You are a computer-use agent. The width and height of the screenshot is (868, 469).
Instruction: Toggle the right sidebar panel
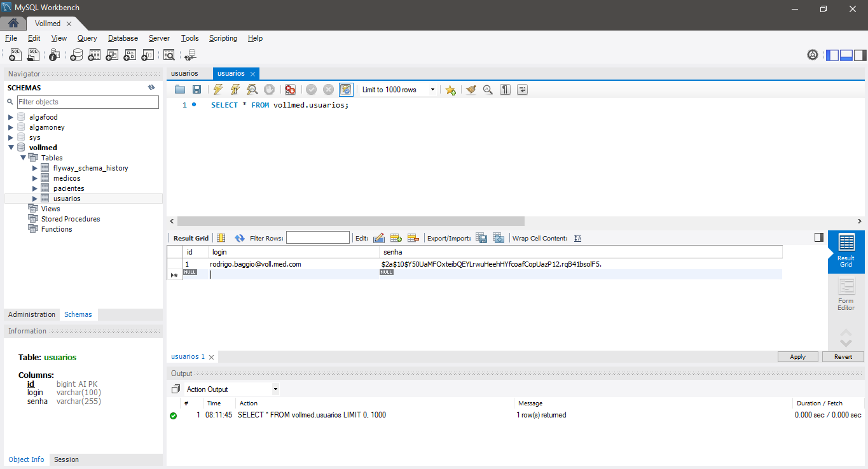click(x=860, y=55)
